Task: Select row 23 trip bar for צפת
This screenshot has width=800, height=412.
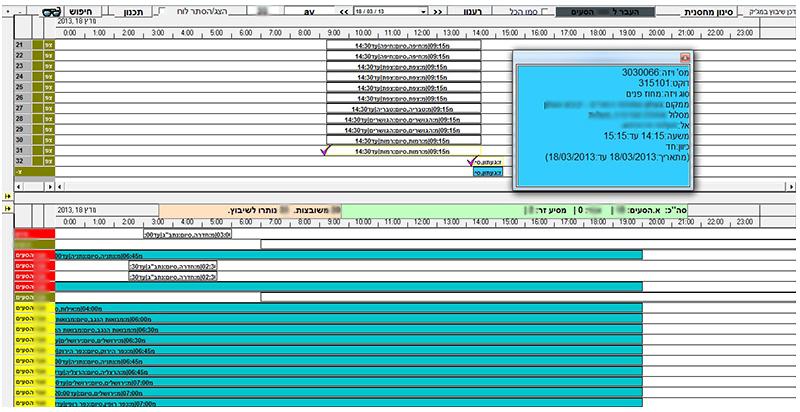Action: [404, 66]
